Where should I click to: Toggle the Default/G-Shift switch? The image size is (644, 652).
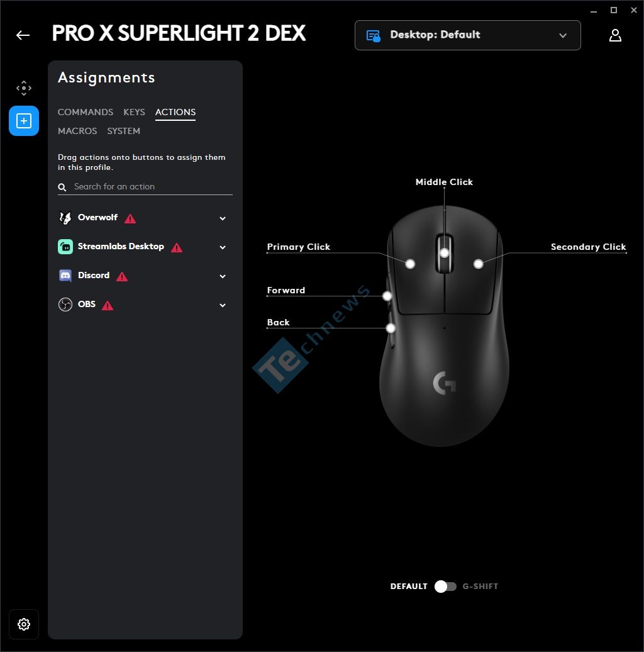click(445, 587)
